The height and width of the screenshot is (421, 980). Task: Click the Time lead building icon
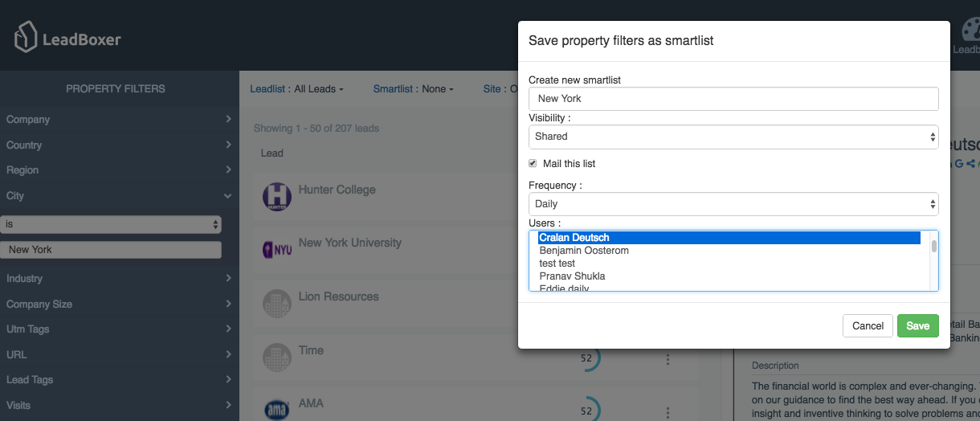(x=277, y=357)
